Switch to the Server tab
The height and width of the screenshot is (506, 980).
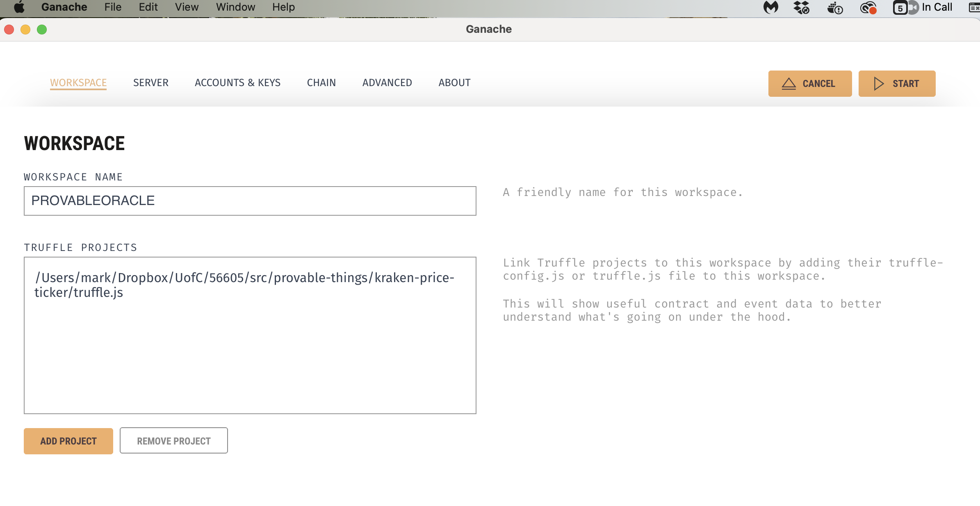150,83
